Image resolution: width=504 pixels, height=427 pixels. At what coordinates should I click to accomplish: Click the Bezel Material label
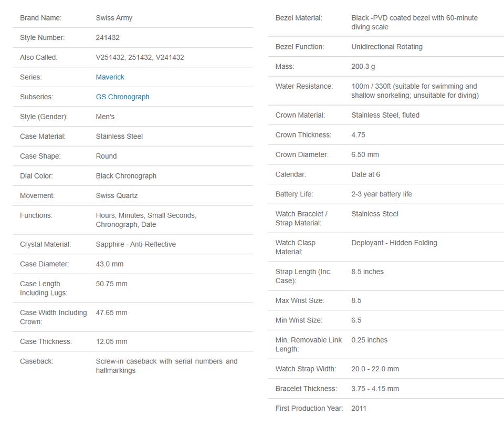299,18
